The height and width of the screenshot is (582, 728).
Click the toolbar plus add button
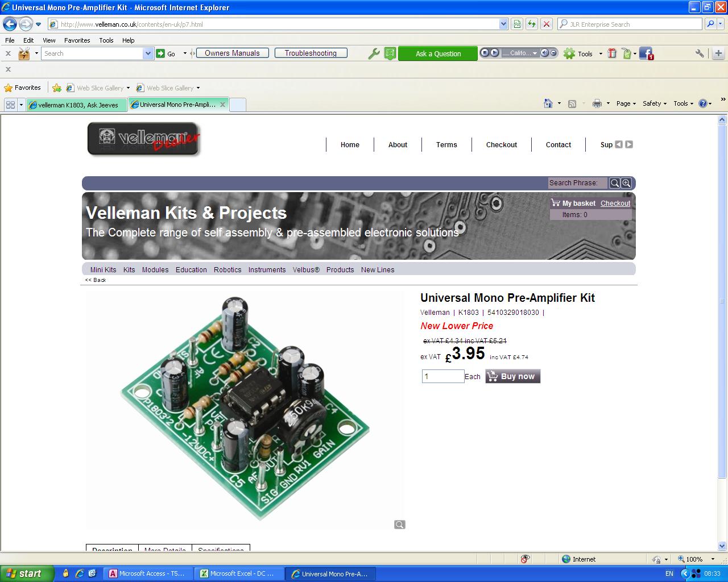click(x=718, y=53)
